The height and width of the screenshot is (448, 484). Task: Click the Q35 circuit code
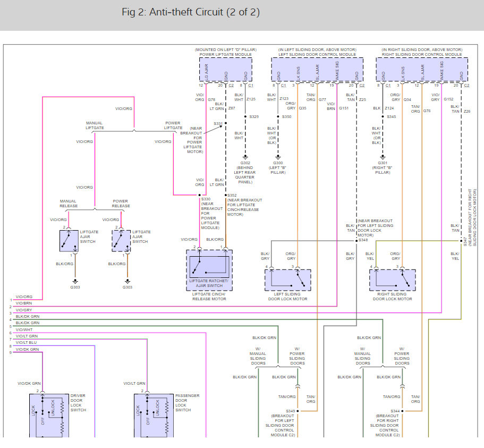[x=302, y=108]
